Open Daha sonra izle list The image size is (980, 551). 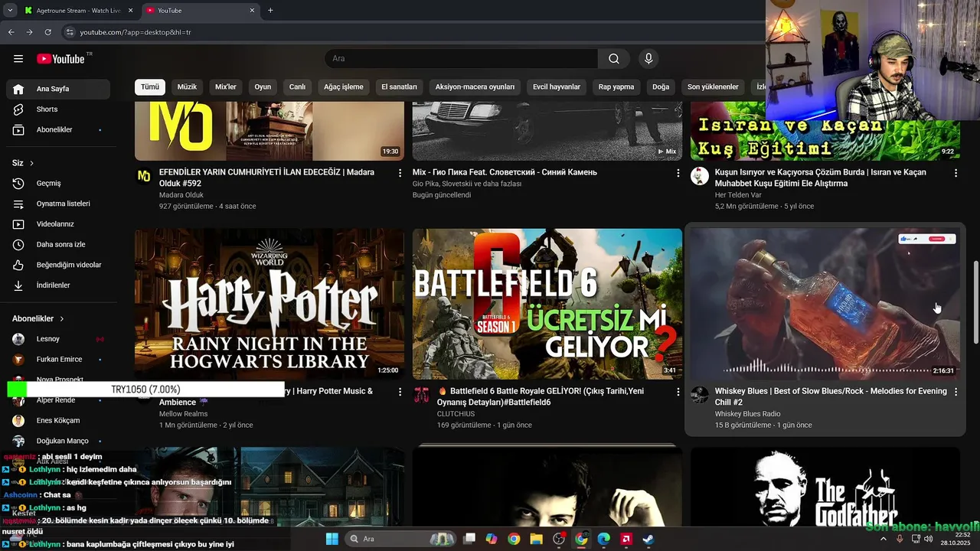[x=58, y=245]
